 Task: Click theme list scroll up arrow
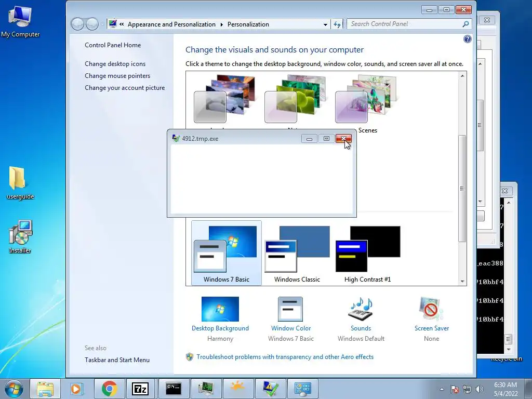[462, 76]
